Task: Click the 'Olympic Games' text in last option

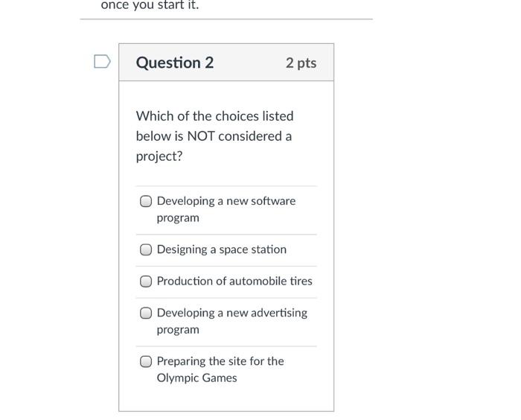Action: point(196,378)
